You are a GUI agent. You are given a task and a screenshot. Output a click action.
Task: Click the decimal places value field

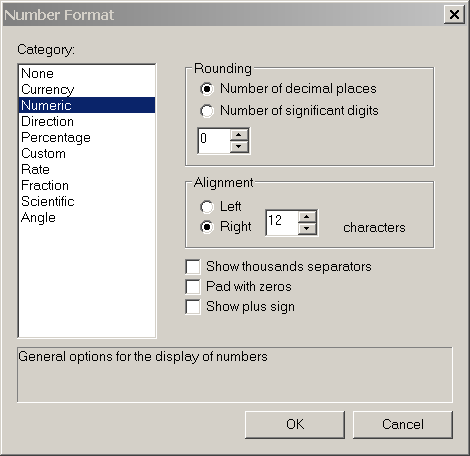click(x=214, y=141)
